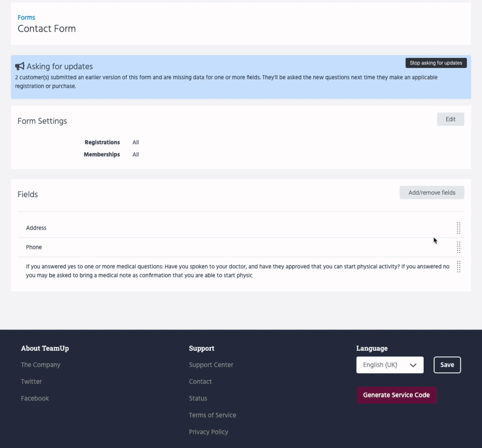482x448 pixels.
Task: Click Generate Service Code button
Action: [x=396, y=395]
